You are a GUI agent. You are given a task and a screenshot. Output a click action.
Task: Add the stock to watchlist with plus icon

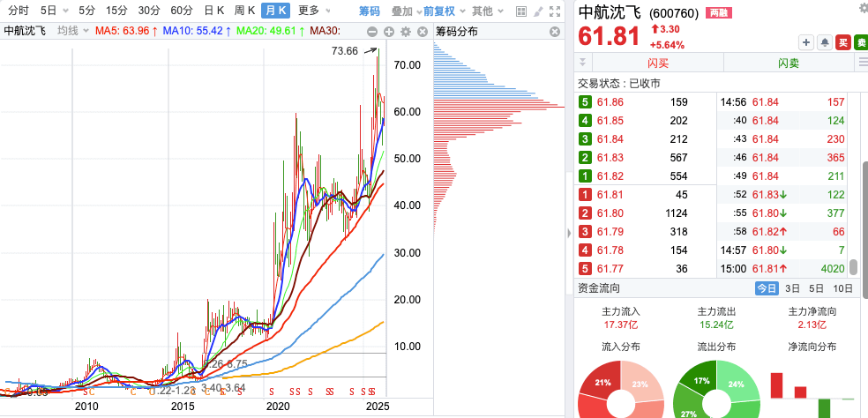[806, 42]
